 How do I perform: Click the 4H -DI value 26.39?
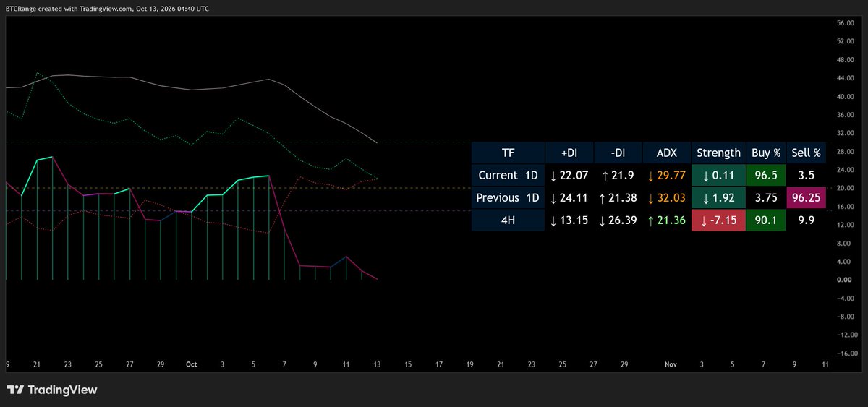click(x=617, y=220)
